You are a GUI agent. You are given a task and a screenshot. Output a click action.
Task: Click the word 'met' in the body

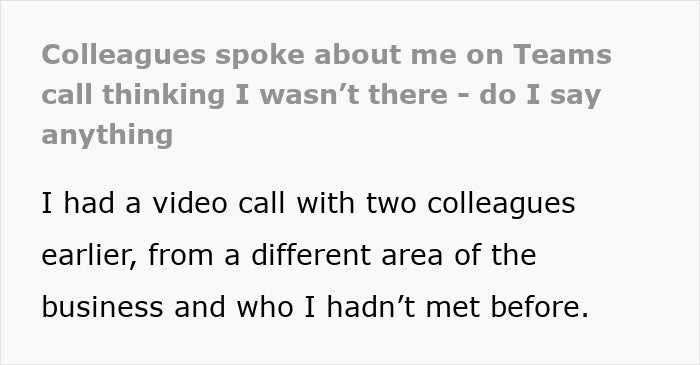pyautogui.click(x=453, y=308)
